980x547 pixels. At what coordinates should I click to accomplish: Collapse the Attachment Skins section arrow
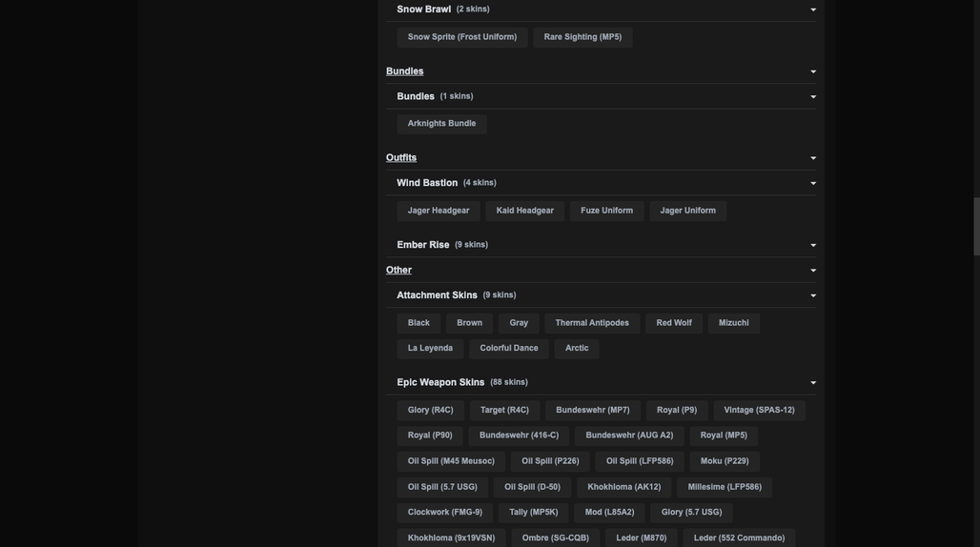tap(813, 296)
